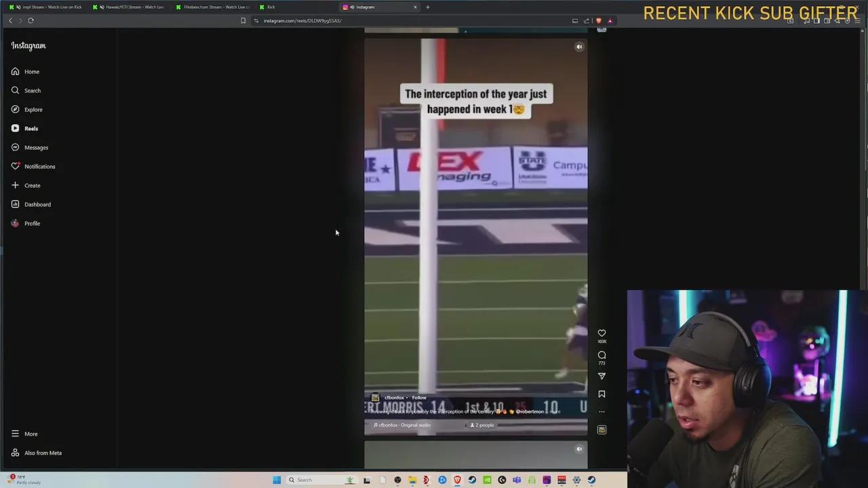
Task: Click Create to make a new post
Action: click(26, 185)
